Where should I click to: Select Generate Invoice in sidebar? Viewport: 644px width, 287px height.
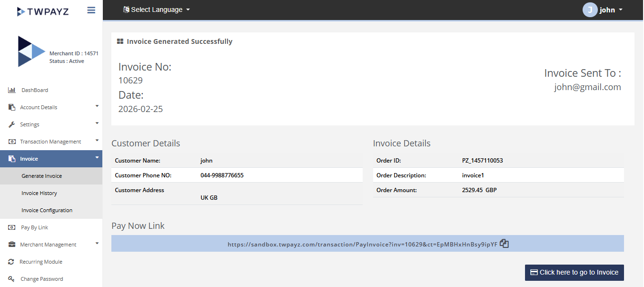click(x=41, y=176)
